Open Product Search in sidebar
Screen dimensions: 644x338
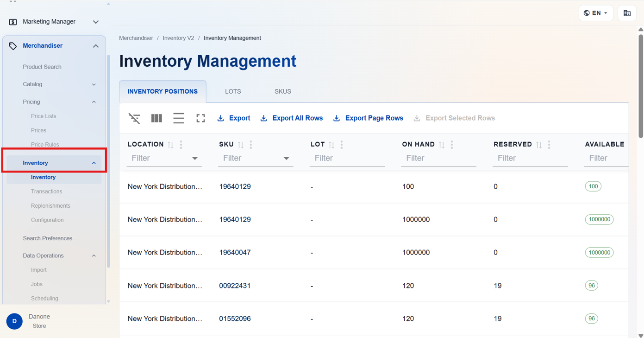click(42, 67)
